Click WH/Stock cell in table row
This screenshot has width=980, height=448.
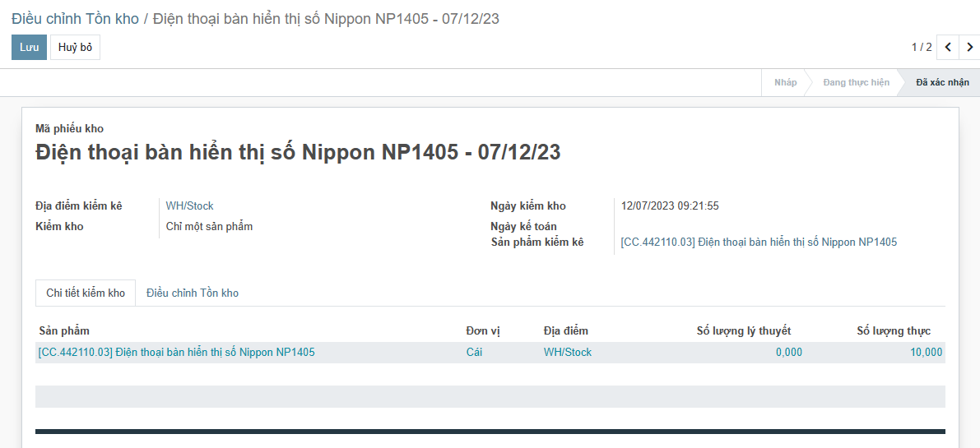tap(568, 353)
